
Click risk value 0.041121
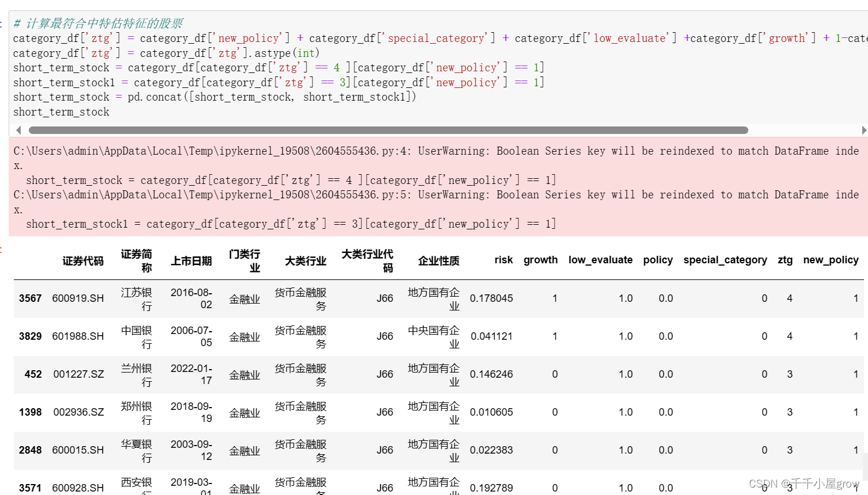click(491, 336)
